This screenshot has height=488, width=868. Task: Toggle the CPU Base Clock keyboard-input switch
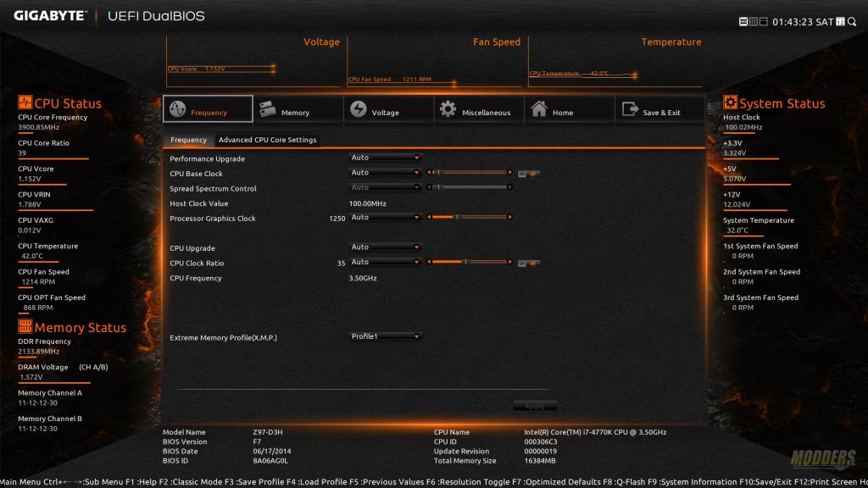click(529, 174)
